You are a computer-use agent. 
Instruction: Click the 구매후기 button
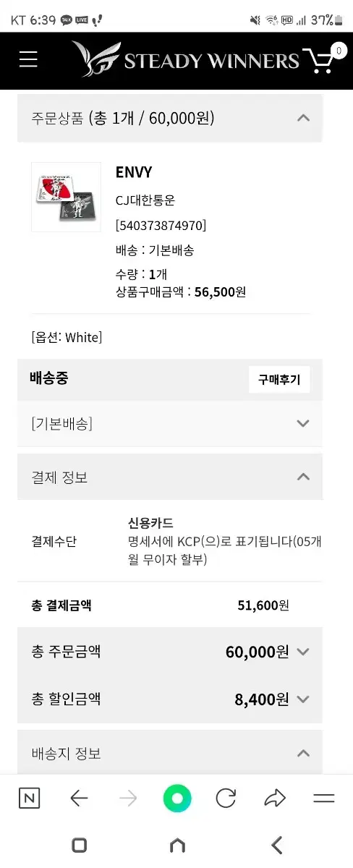[x=279, y=380]
